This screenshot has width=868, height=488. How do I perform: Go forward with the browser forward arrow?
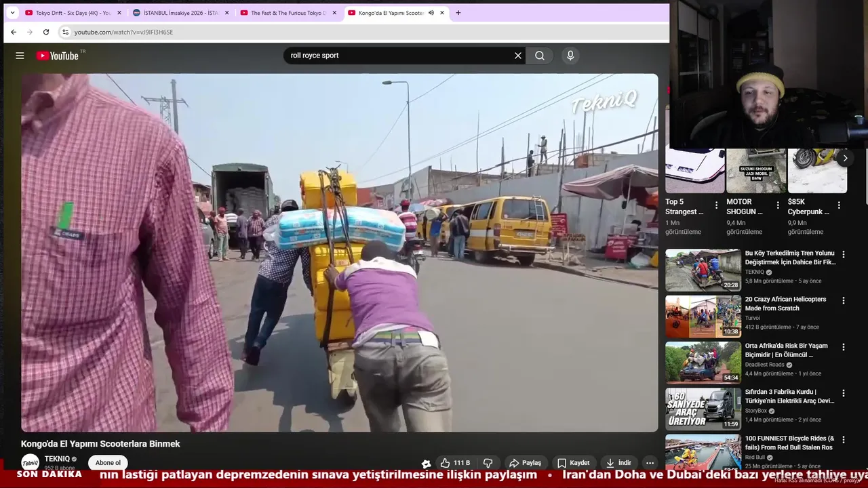pos(30,32)
